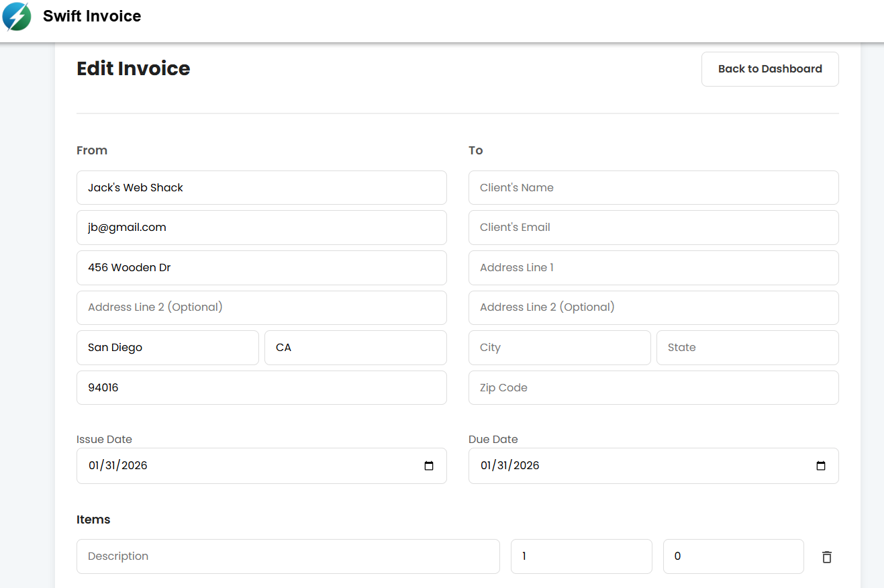Select the CA state field
This screenshot has width=884, height=588.
pos(355,347)
